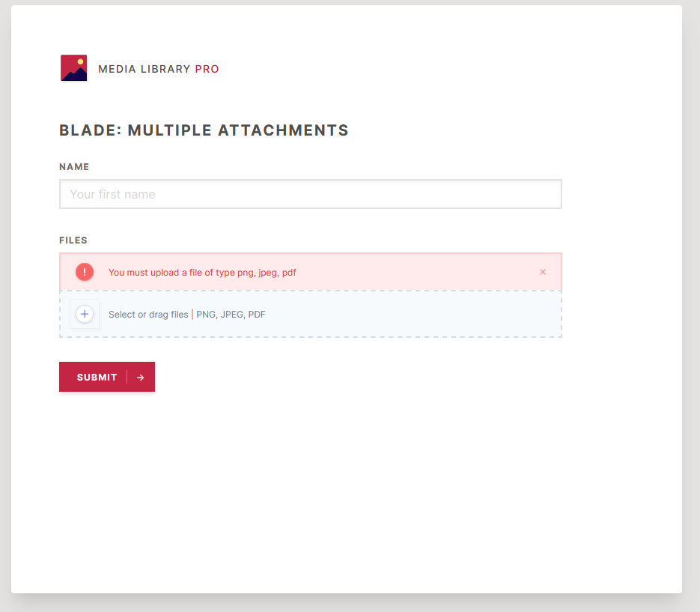Viewport: 700px width, 612px height.
Task: Click the circular warning badge in the alert banner
Action: pos(85,272)
